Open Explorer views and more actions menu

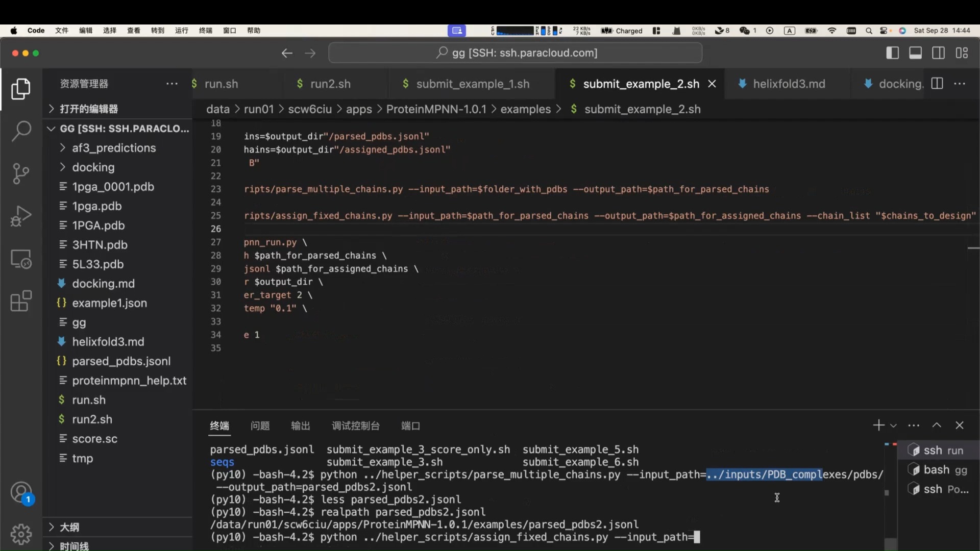[172, 84]
